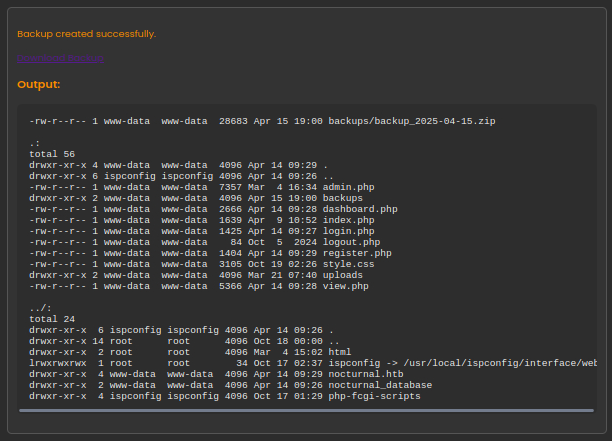The image size is (612, 441).
Task: Click the ispconfig symlink target path
Action: pyautogui.click(x=503, y=363)
